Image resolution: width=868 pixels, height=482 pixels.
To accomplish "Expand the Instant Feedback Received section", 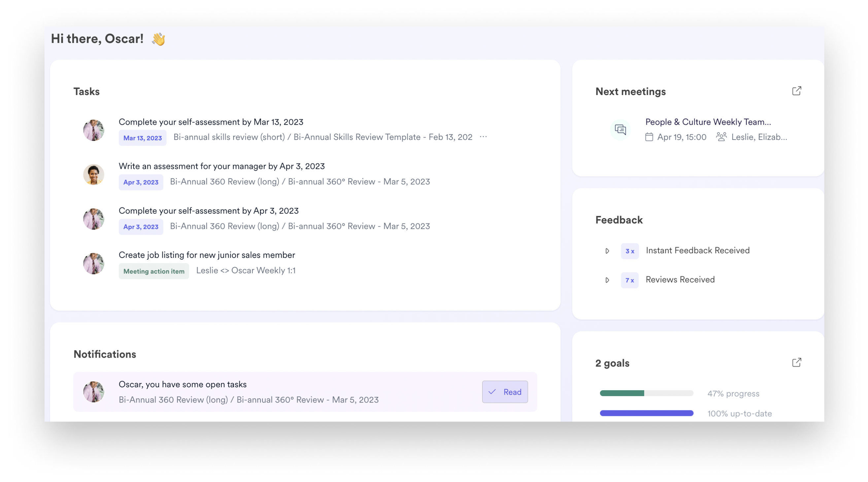I will (x=608, y=251).
